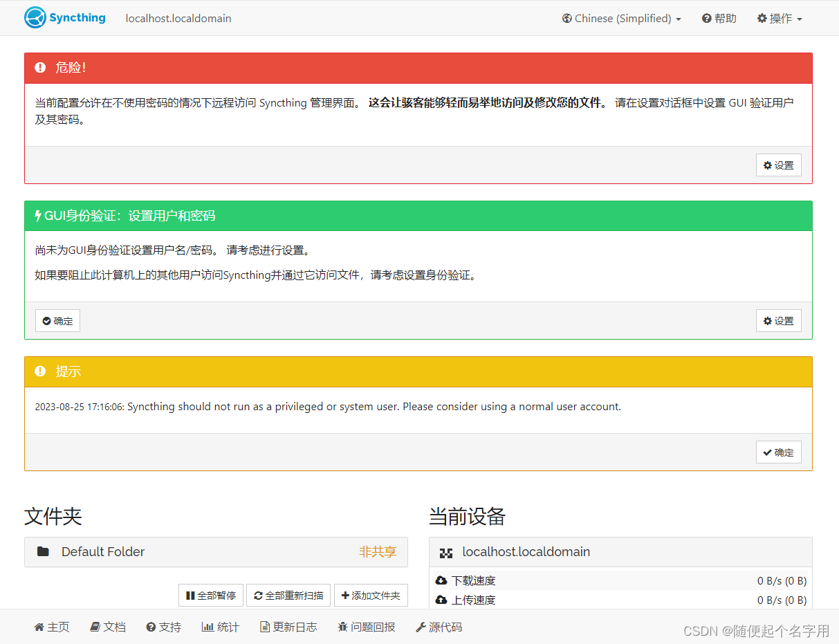This screenshot has width=839, height=644.
Task: Pause all folders with 全部暂停
Action: pos(211,596)
